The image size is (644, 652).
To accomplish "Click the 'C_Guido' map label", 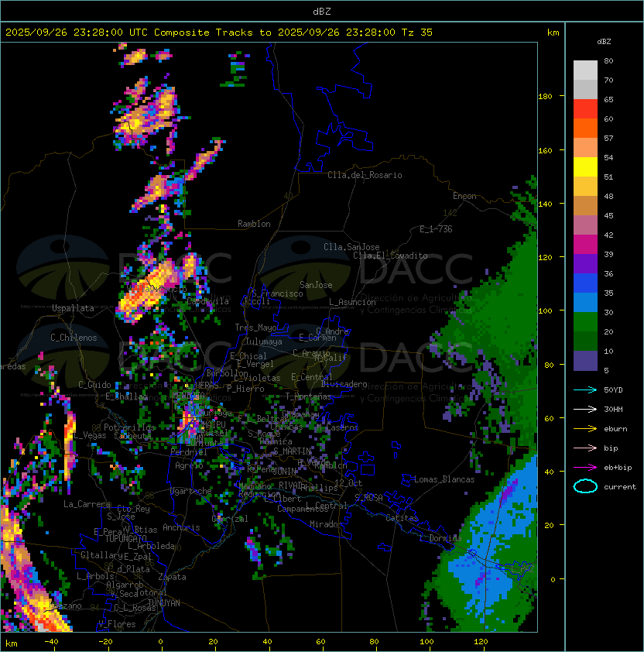I will (94, 385).
